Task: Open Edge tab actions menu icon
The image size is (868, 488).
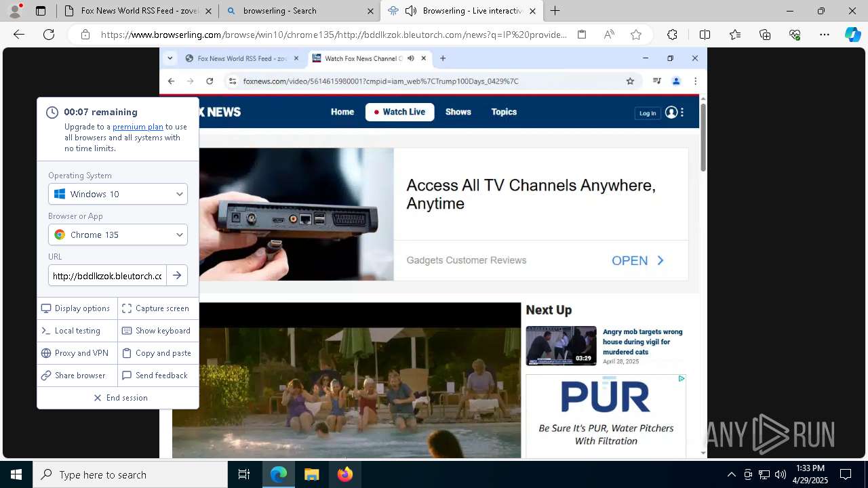Action: 41,11
